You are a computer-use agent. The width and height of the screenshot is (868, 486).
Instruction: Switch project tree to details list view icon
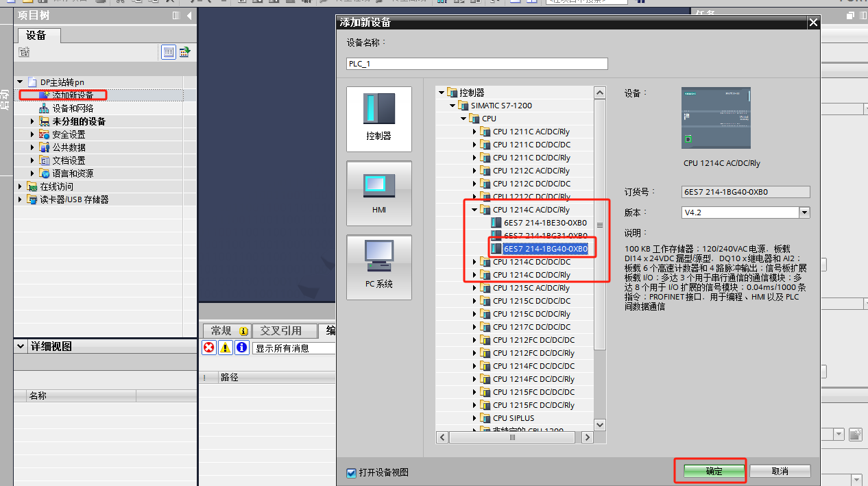click(x=169, y=52)
